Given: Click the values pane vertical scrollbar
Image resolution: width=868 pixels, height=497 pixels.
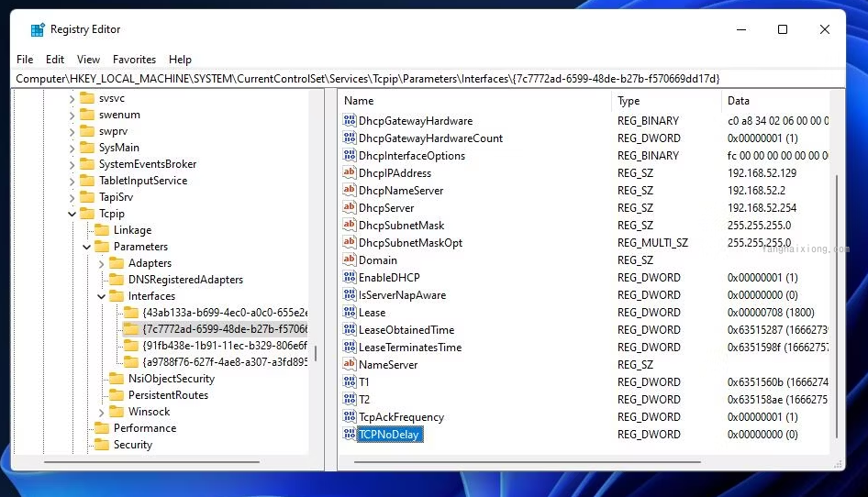Looking at the screenshot, I should click(837, 306).
